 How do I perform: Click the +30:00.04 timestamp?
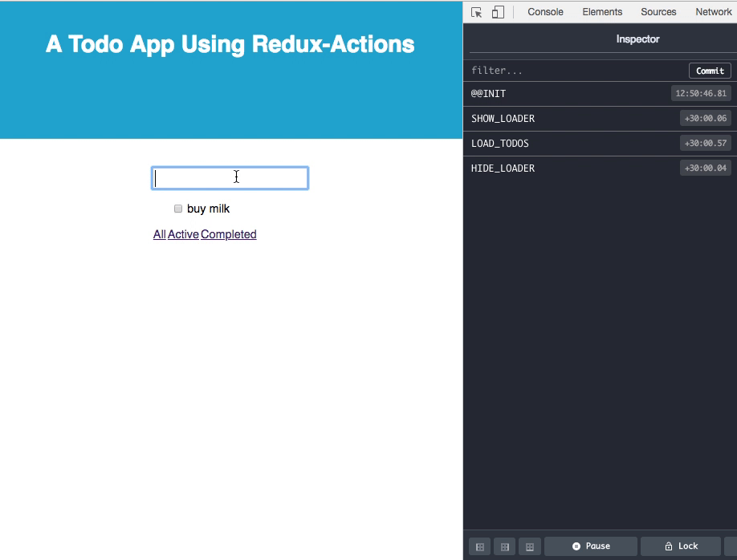706,168
